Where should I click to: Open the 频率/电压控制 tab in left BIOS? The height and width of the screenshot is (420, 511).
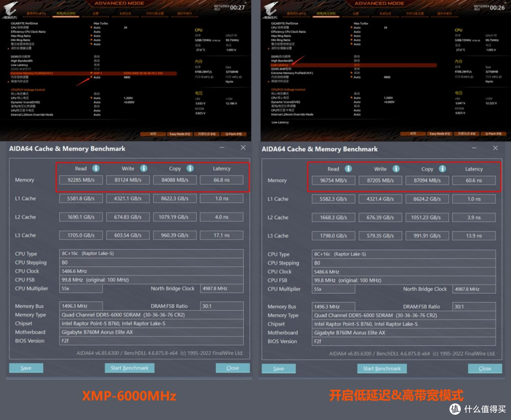[x=66, y=13]
